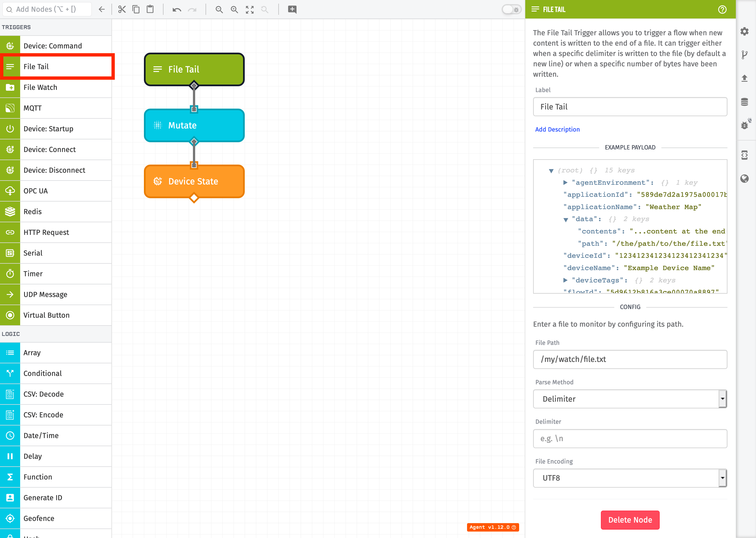The height and width of the screenshot is (538, 756).
Task: Select the Mutate node on canvas
Action: coord(194,125)
